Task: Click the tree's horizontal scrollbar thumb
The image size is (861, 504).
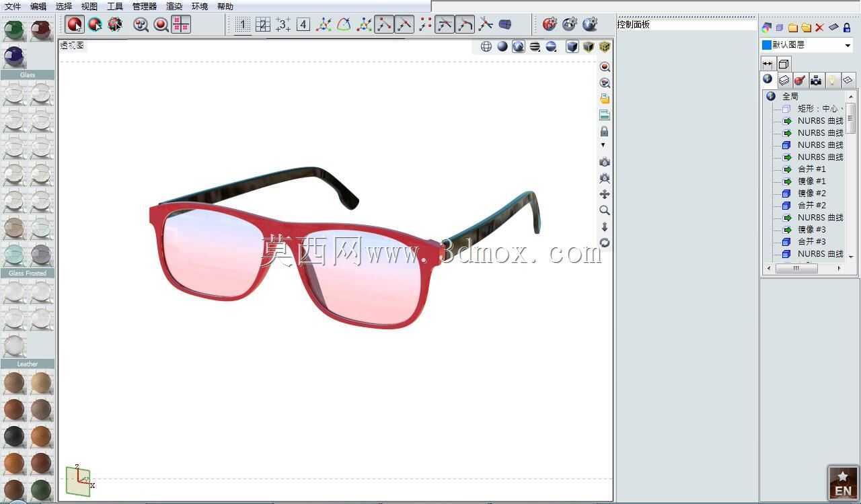Action: click(796, 268)
